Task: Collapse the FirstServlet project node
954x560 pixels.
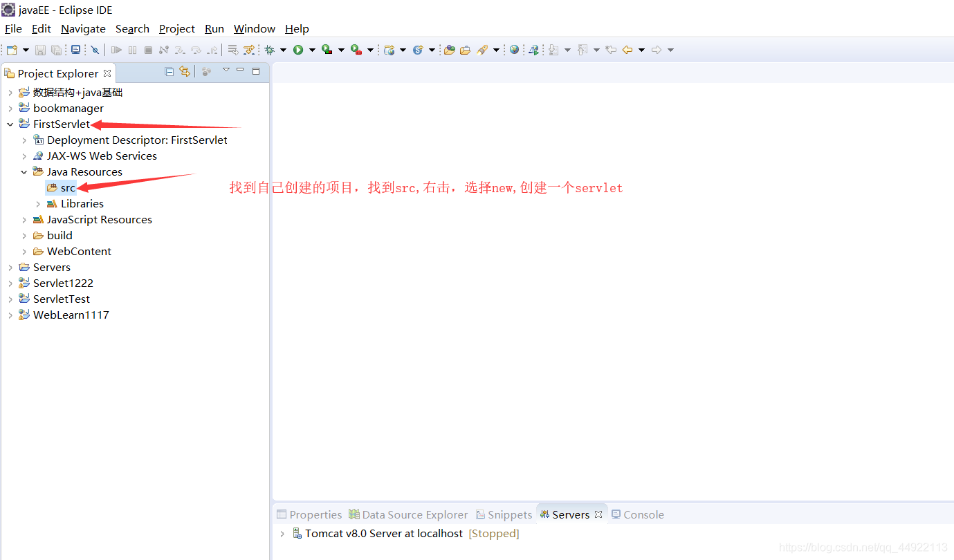Action: (10, 124)
